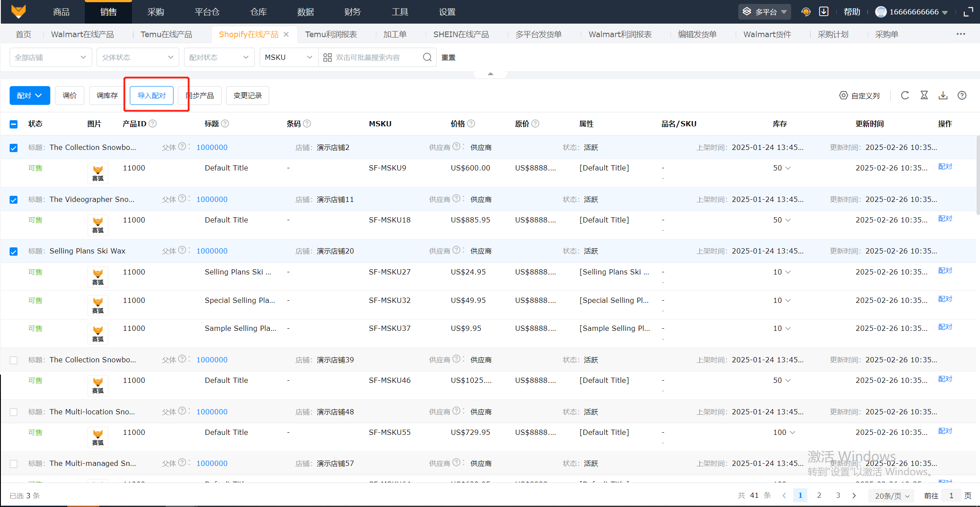Click the hourglass task history icon

point(924,95)
